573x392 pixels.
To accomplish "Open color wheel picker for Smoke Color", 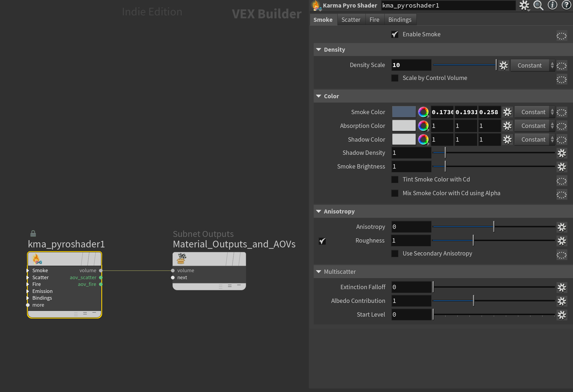I will pyautogui.click(x=423, y=112).
